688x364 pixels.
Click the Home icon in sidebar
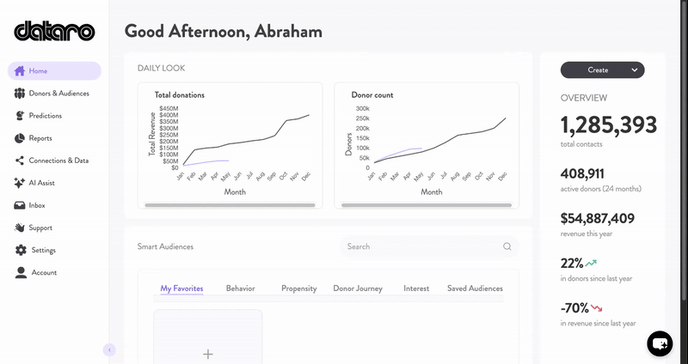tap(19, 71)
